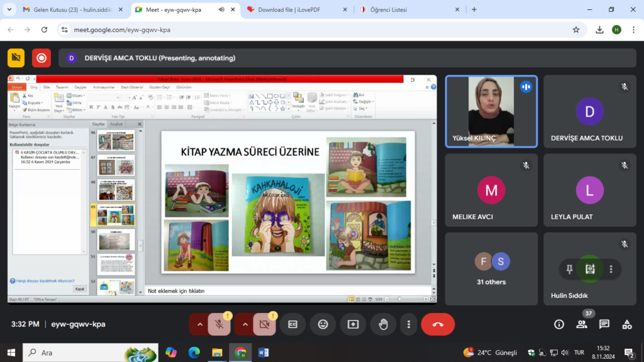Toggle the microphone mute button
Image resolution: width=644 pixels, height=362 pixels.
click(219, 324)
